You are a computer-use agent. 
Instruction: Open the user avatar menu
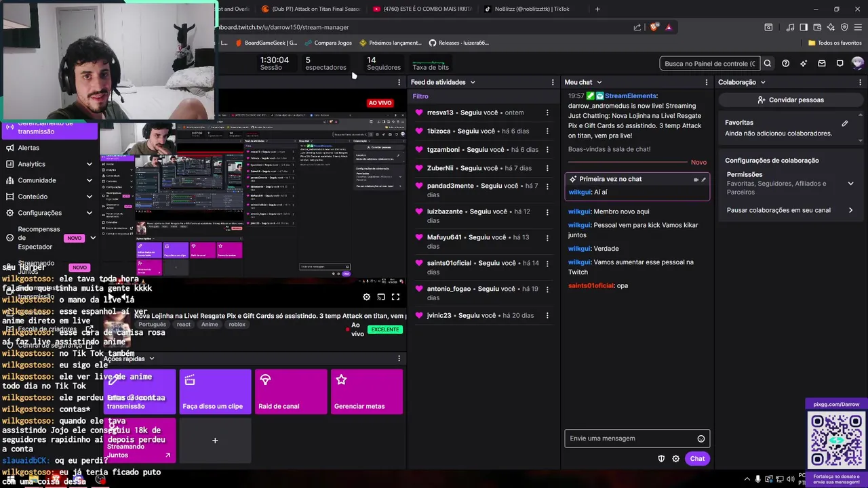(x=857, y=64)
